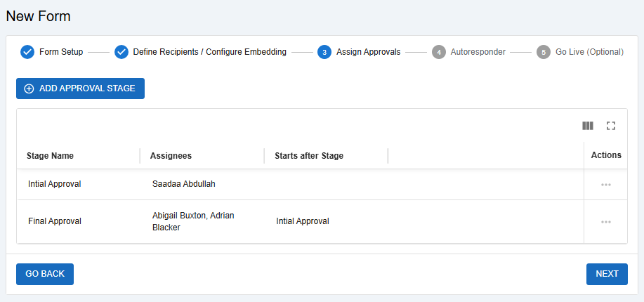Image resolution: width=644 pixels, height=302 pixels.
Task: Select step 3 circle icon
Action: [324, 52]
